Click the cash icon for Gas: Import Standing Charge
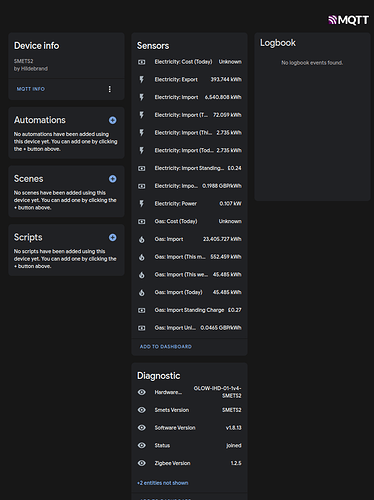Viewport: 374px width, 500px height. [142, 310]
